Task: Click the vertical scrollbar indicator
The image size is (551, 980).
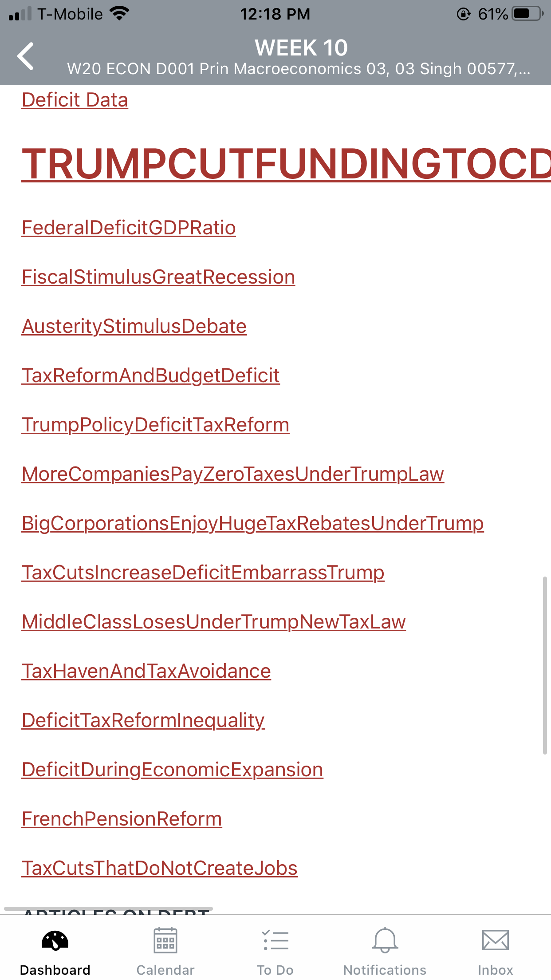Action: click(x=545, y=665)
